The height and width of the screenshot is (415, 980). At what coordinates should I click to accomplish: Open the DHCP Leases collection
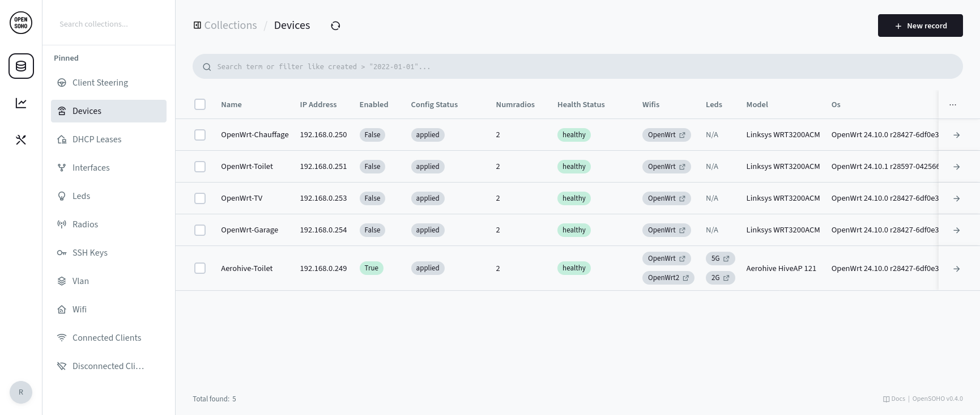tap(97, 139)
